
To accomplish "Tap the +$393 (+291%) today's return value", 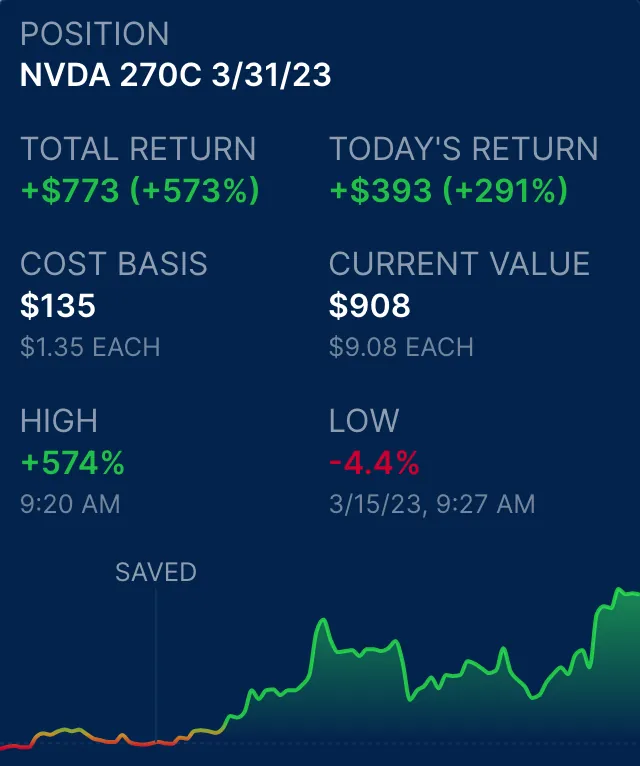I will [448, 190].
